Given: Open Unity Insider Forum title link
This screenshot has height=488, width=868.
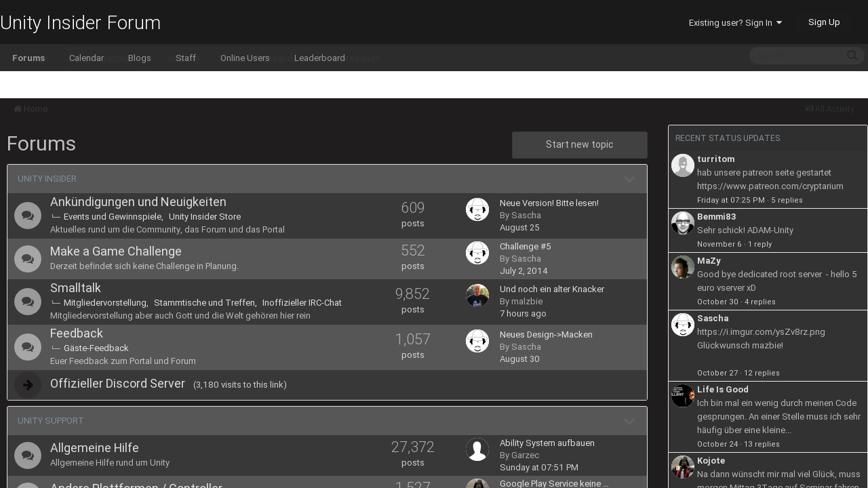Looking at the screenshot, I should click(x=80, y=22).
